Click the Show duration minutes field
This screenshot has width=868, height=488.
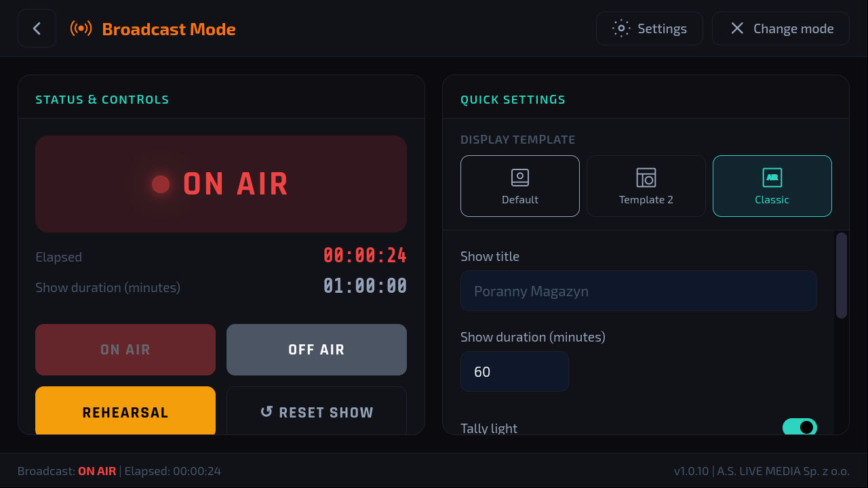coord(515,371)
